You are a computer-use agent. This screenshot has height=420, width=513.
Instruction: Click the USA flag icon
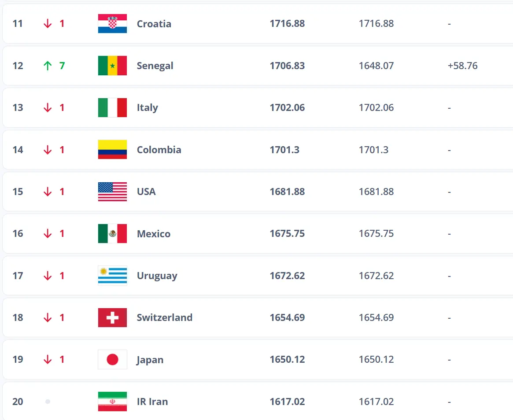112,192
